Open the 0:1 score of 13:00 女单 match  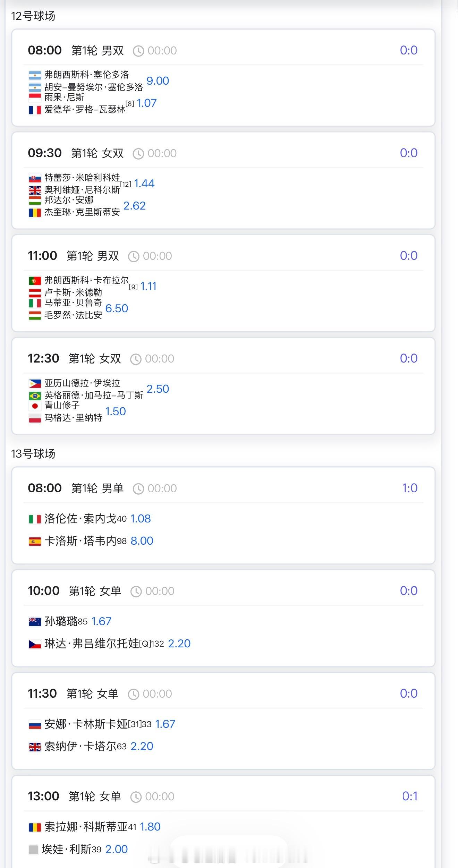coord(410,796)
